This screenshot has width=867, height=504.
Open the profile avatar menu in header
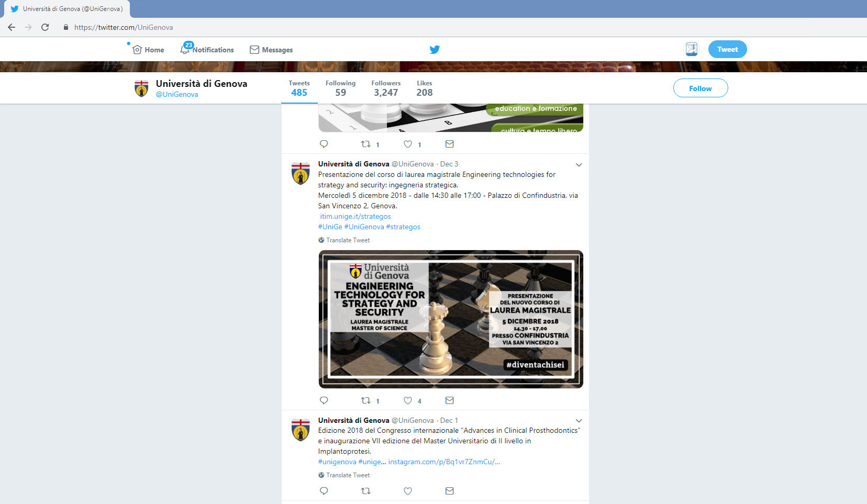tap(692, 49)
